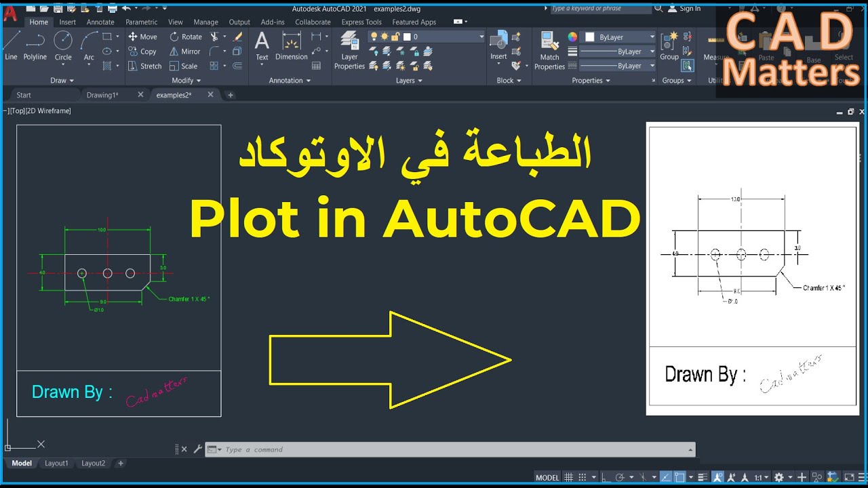The height and width of the screenshot is (488, 868).
Task: Expand the Draw panel
Action: click(62, 80)
